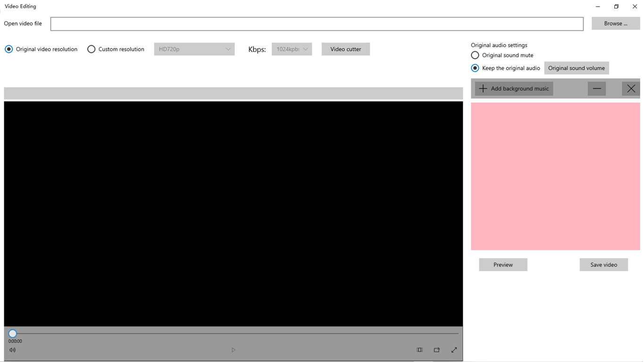This screenshot has height=362, width=644.
Task: Click the play icon in the player controls
Action: (x=233, y=350)
